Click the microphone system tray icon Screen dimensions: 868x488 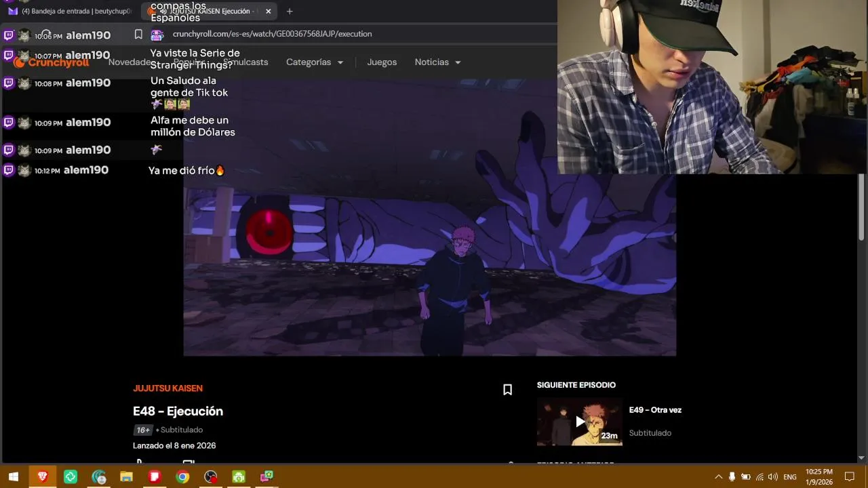(732, 477)
